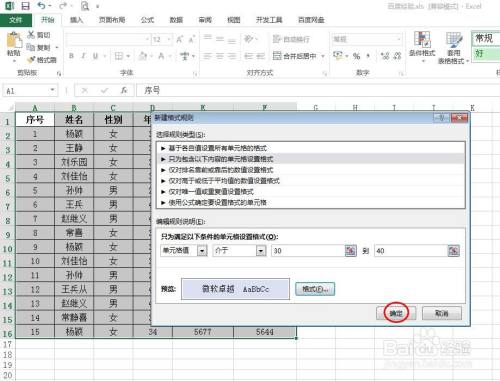Click the Decrease Indent icon
This screenshot has width=500, height=381.
pos(248,56)
